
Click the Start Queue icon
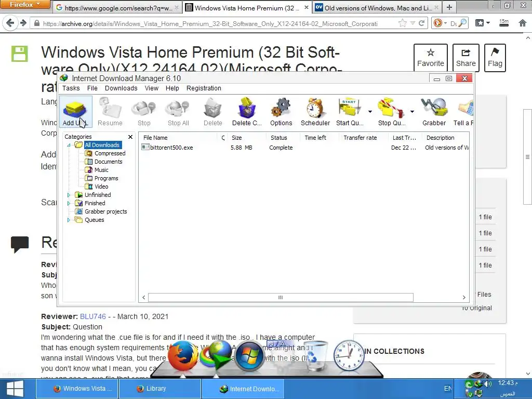coord(350,112)
